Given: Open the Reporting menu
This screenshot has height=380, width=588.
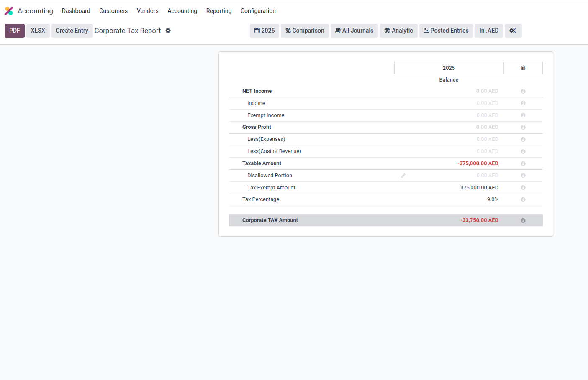Looking at the screenshot, I should [x=218, y=11].
